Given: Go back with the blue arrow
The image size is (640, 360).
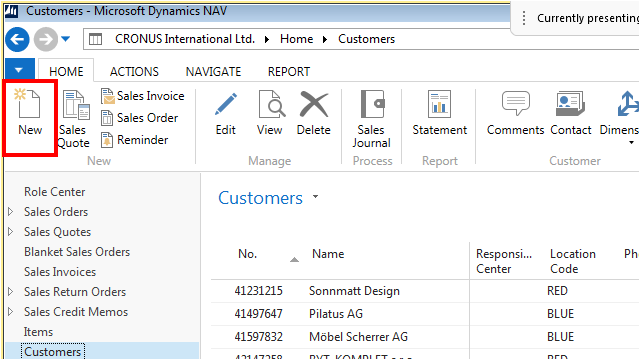Looking at the screenshot, I should coord(17,40).
